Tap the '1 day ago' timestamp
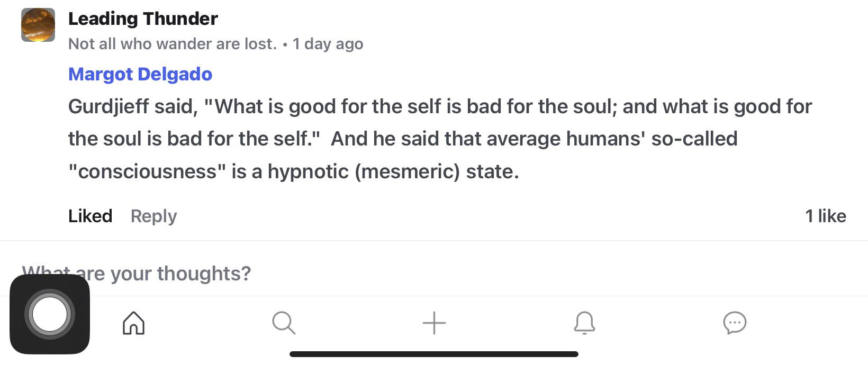The height and width of the screenshot is (365, 868). pyautogui.click(x=328, y=44)
